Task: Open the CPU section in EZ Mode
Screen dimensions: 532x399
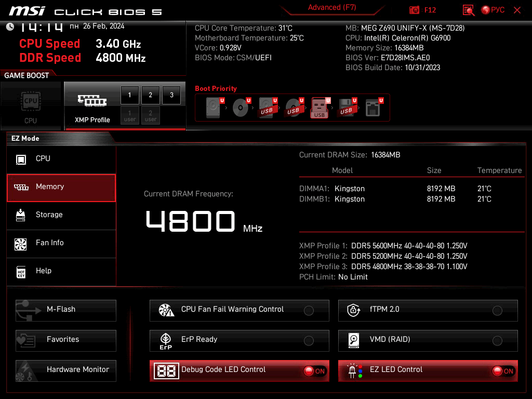Action: 61,159
